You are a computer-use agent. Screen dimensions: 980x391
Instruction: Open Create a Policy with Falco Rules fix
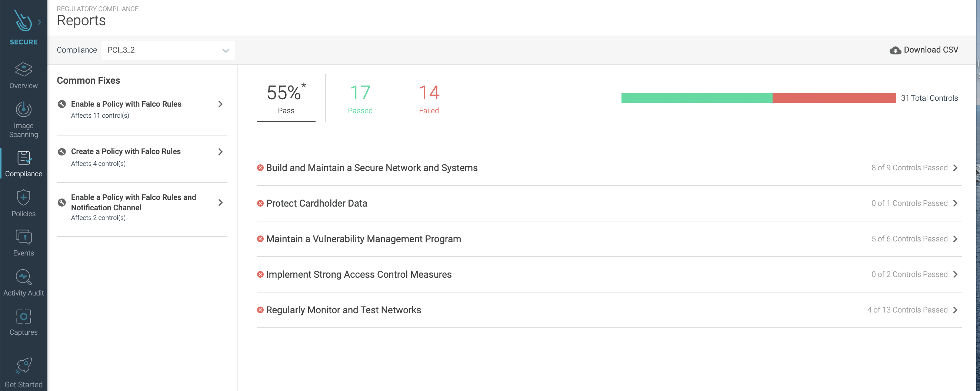coord(142,157)
